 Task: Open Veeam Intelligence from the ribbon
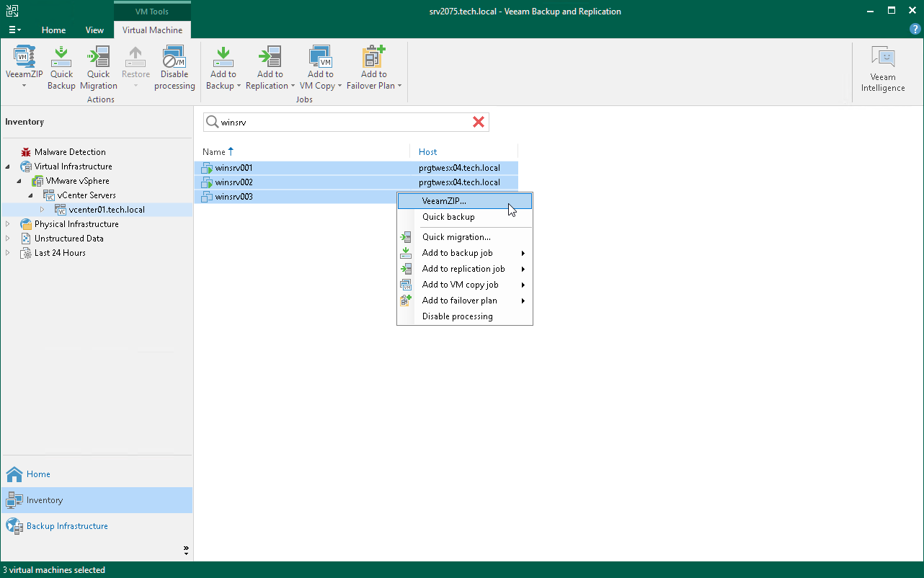[x=882, y=65]
